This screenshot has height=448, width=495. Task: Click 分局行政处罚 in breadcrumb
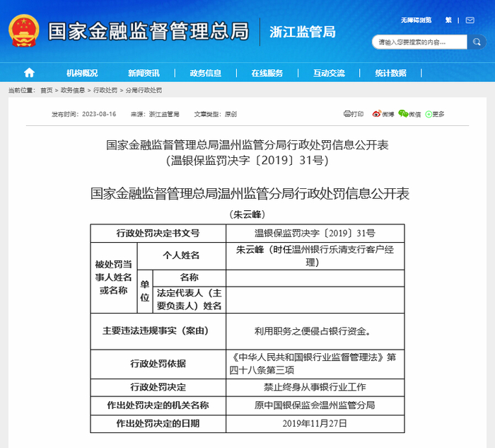144,91
